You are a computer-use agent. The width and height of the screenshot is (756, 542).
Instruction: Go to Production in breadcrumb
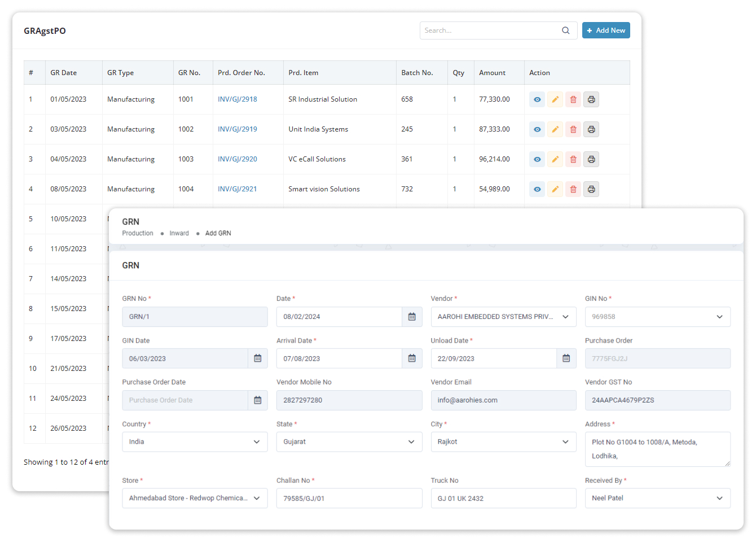coord(138,233)
